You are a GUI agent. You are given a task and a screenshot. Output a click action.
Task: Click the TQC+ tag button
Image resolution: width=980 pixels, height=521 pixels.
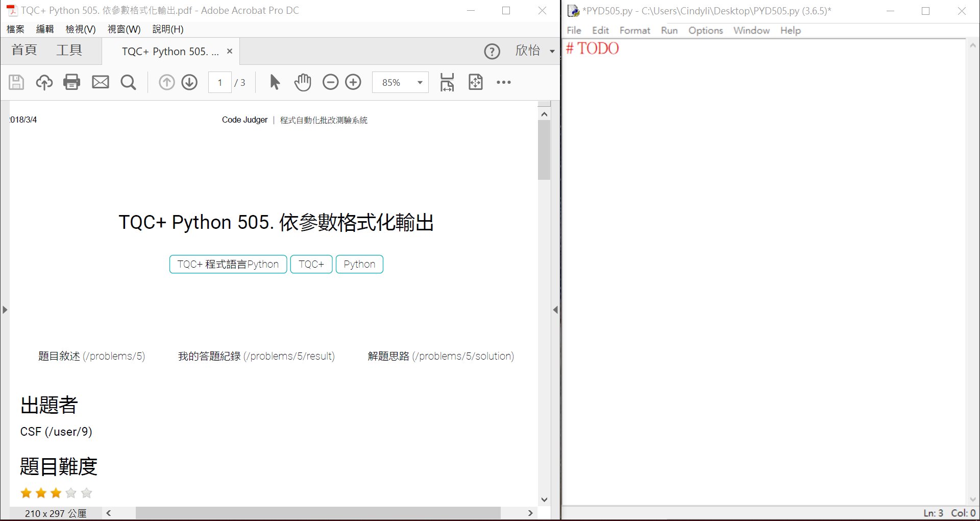pos(311,264)
